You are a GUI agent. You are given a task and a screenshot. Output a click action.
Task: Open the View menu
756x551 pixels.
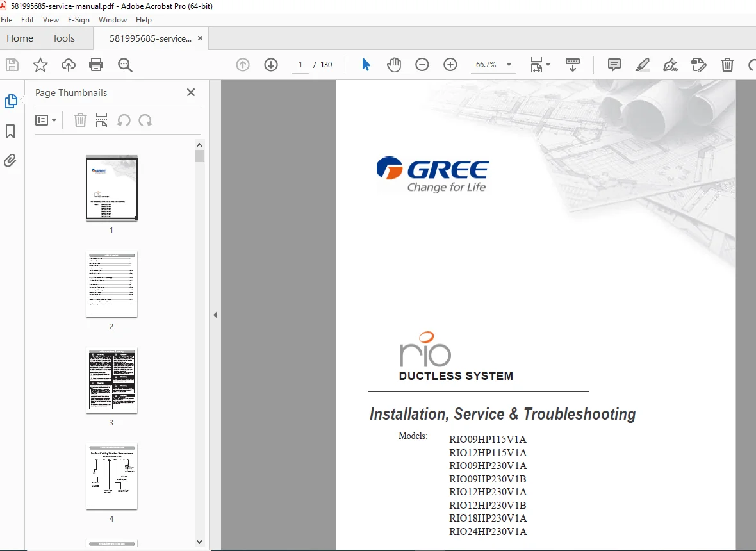pos(51,20)
